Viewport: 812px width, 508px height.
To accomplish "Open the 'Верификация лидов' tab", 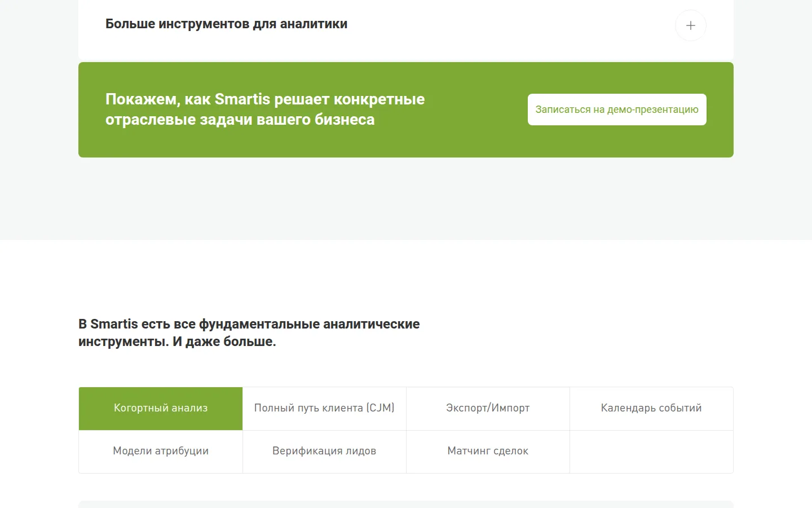I will (324, 451).
